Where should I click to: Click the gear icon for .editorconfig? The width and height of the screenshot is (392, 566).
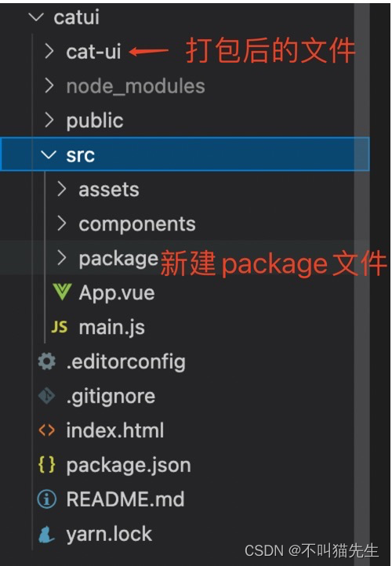click(x=47, y=361)
